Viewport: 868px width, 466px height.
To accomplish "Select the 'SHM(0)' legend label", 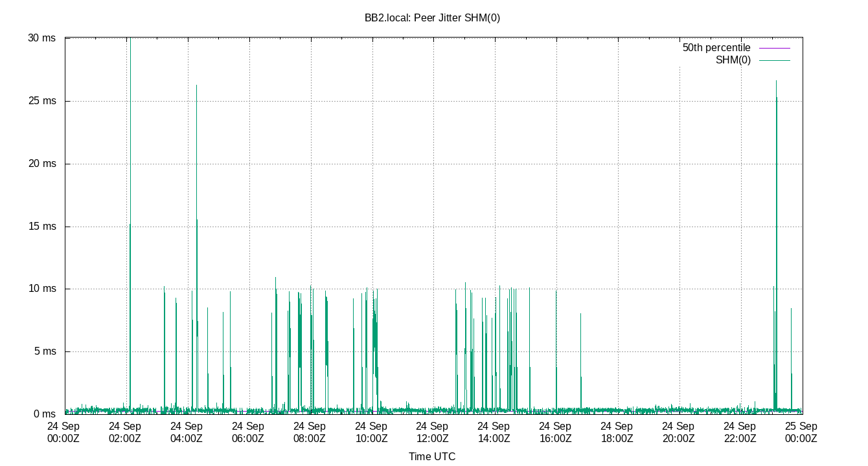I will 733,60.
